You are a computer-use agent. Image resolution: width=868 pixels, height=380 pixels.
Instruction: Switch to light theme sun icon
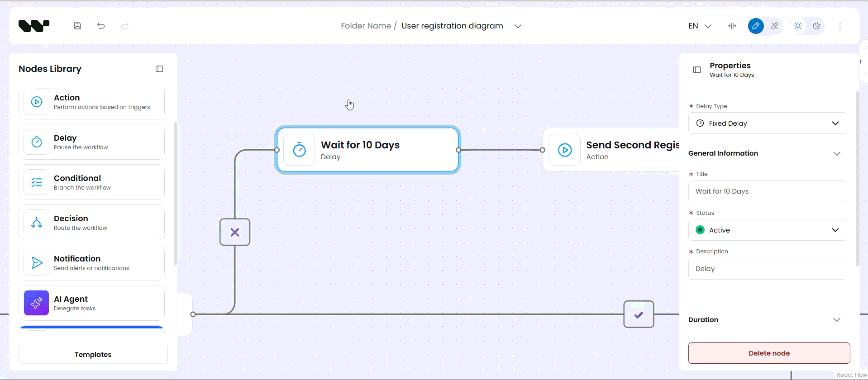tap(798, 26)
